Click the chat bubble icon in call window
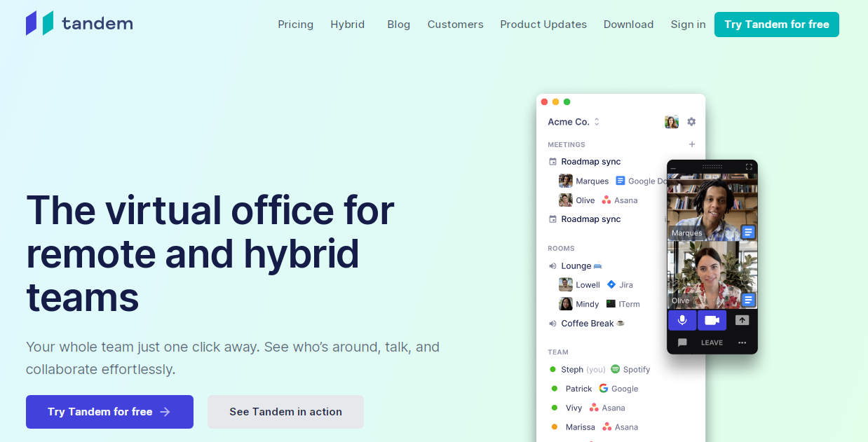The image size is (868, 442). coord(682,343)
